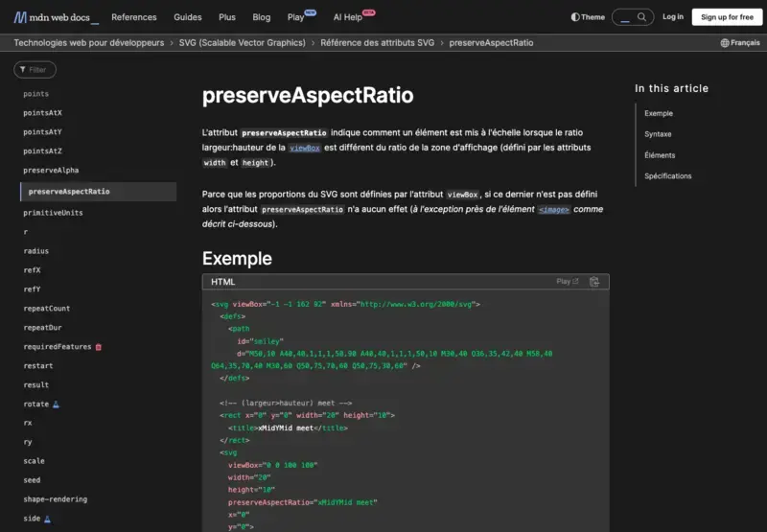Viewport: 767px width, 532px height.
Task: Select preserveAspectRatio in the sidebar
Action: point(99,192)
